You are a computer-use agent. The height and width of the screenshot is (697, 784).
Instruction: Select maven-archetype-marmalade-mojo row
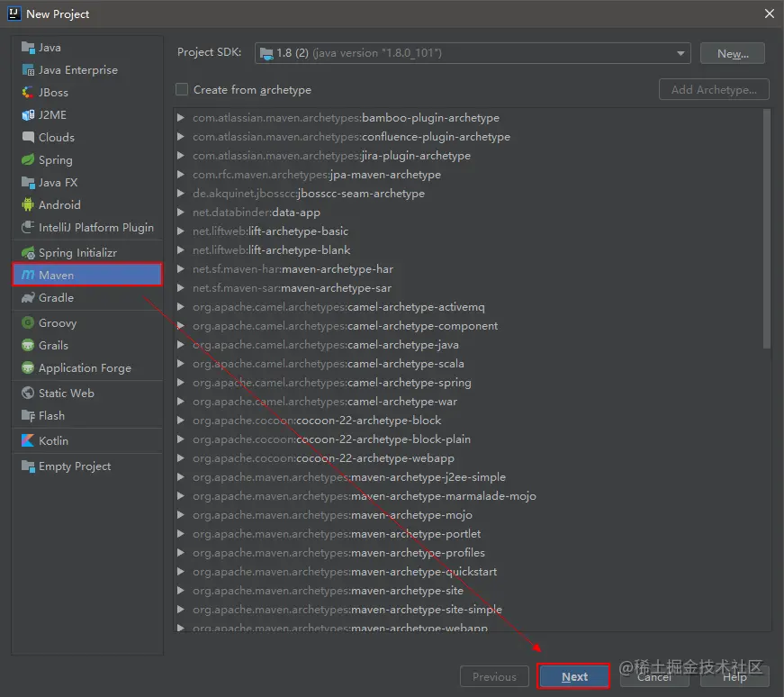pos(469,496)
